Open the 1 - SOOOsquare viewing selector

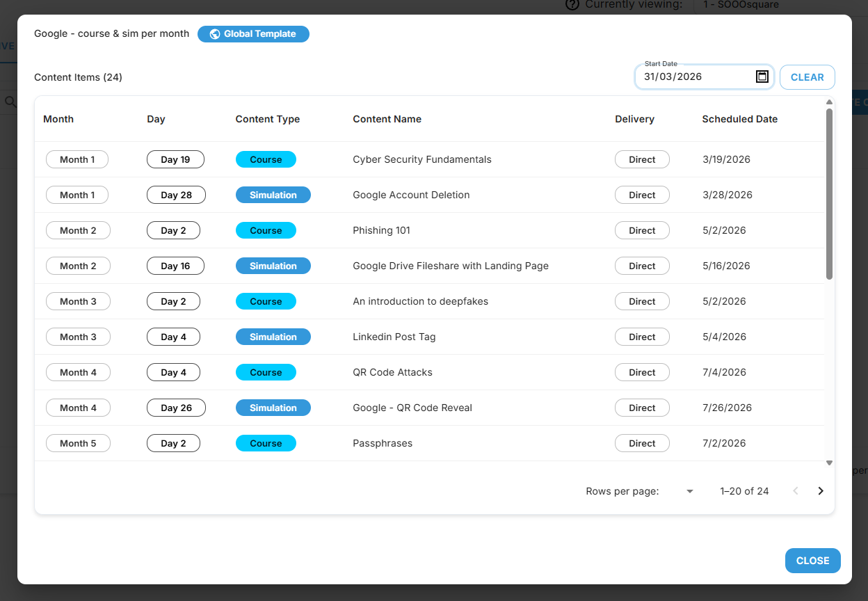pyautogui.click(x=741, y=5)
